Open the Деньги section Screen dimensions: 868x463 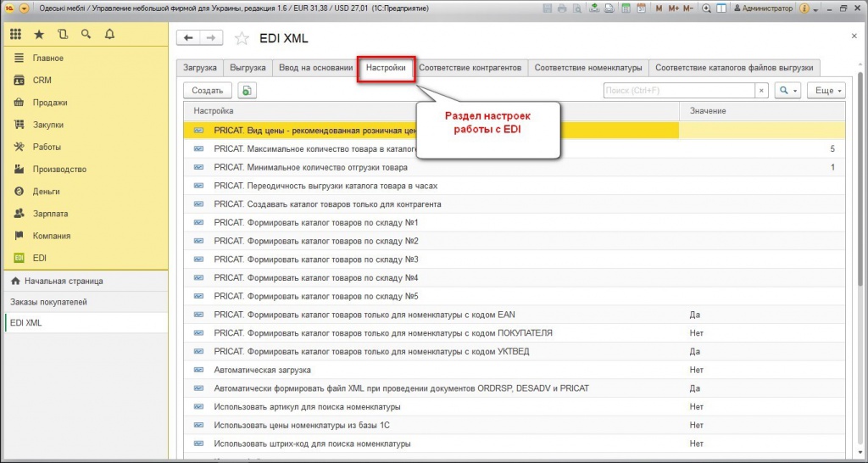(86, 191)
